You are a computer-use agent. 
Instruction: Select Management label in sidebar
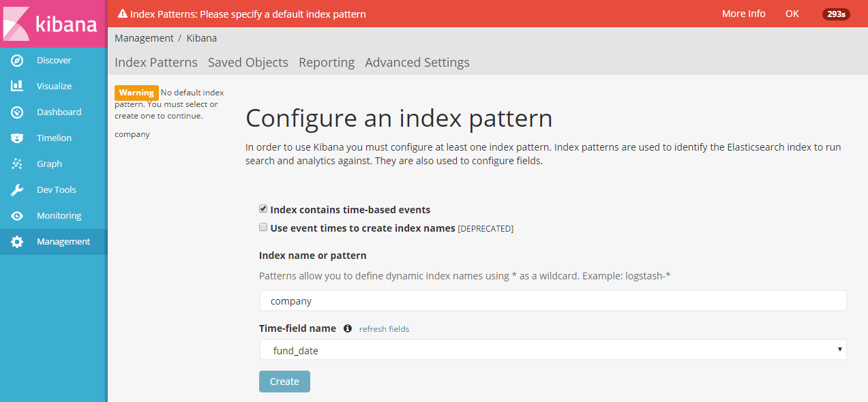coord(63,242)
